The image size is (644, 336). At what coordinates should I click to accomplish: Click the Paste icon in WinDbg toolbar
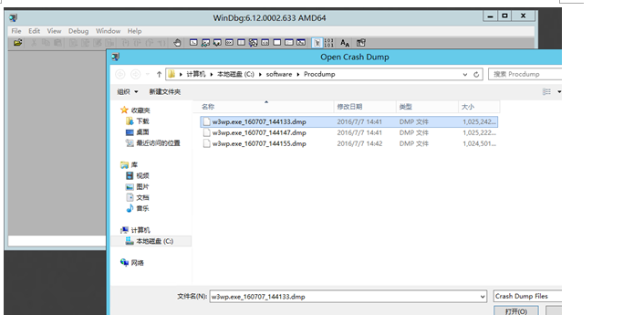(x=57, y=43)
